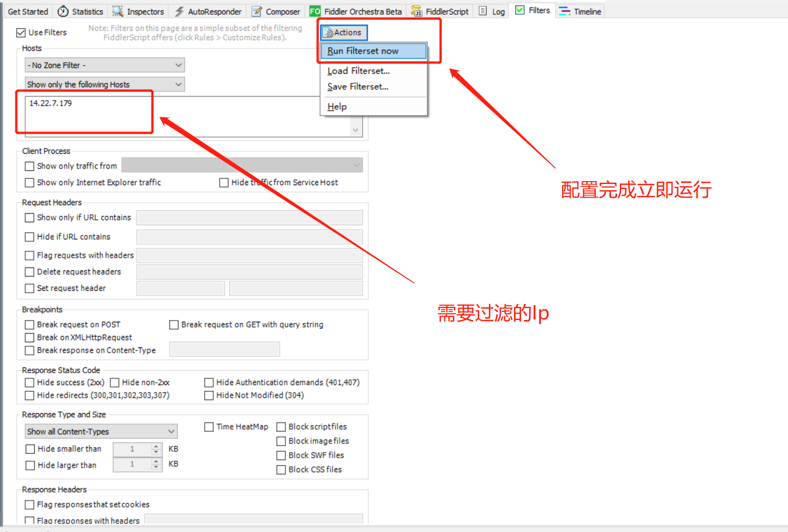
Task: Check Hide redirects option
Action: pos(30,395)
